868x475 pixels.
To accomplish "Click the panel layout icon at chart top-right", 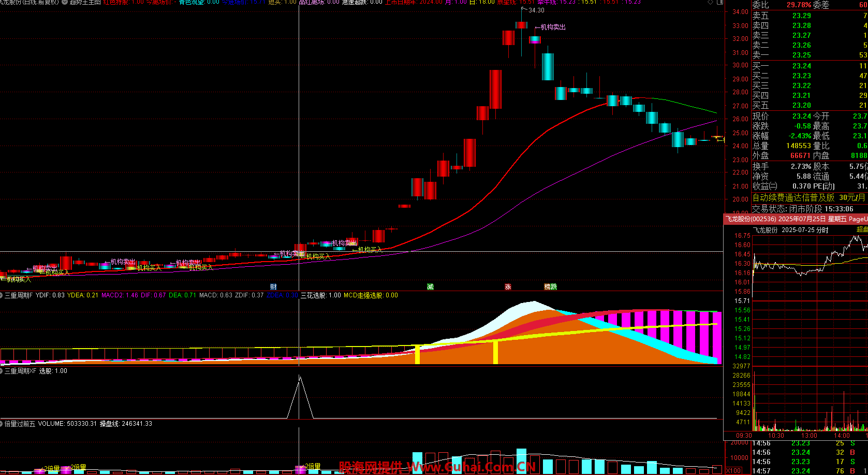I will 719,3.
